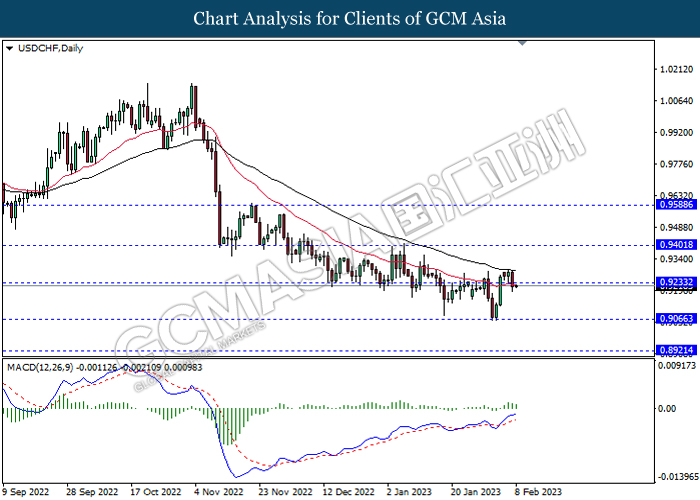Screen dimensions: 700x500
Task: Click the MACD 0.009173 scale value
Action: pos(677,366)
